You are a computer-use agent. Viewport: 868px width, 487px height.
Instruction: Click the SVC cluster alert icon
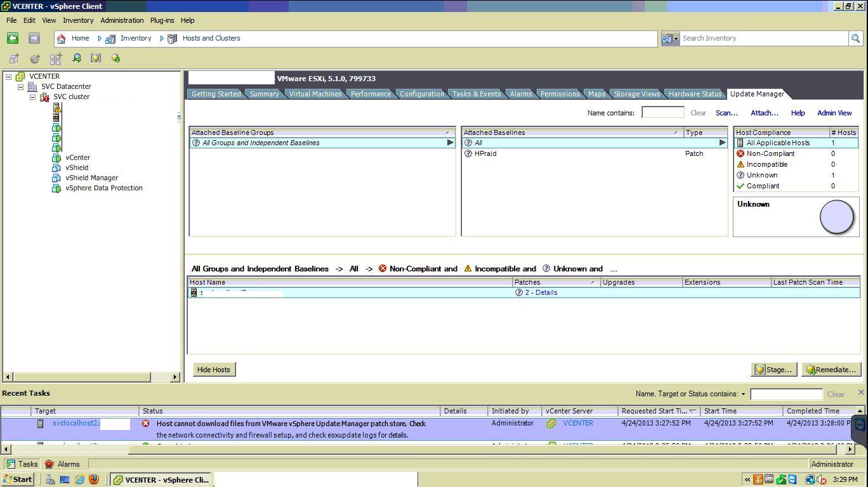coord(44,97)
